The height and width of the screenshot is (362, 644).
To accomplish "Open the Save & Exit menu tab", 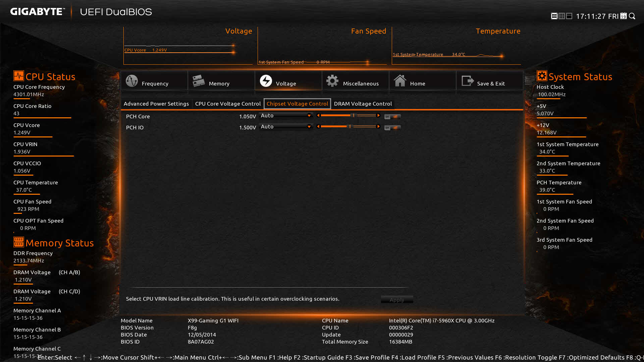I will click(x=490, y=81).
